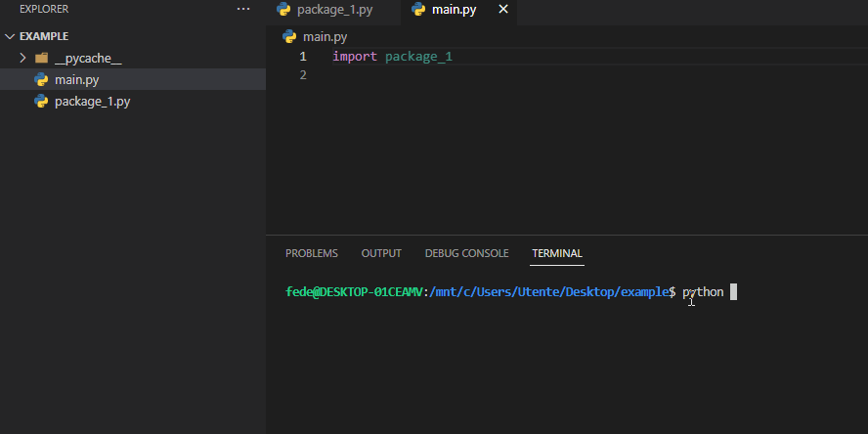Image resolution: width=868 pixels, height=434 pixels.
Task: Click the Python file icon beside package_1.py in Explorer
Action: click(41, 102)
